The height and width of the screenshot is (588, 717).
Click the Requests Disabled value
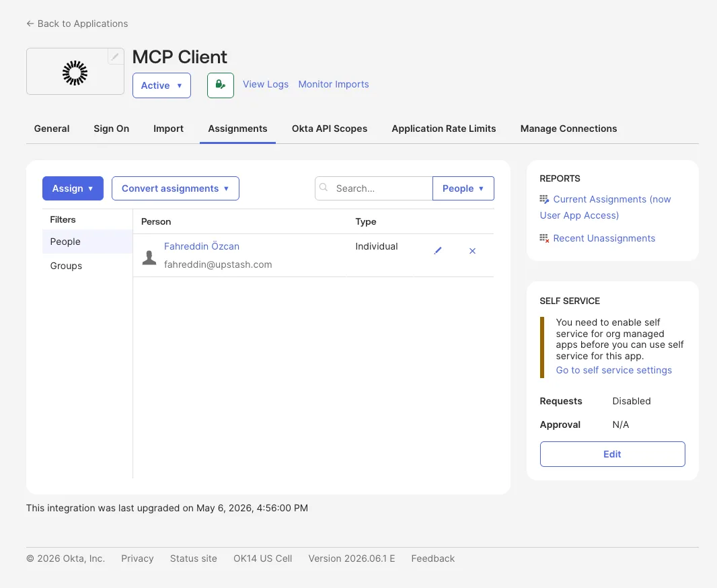pos(632,401)
